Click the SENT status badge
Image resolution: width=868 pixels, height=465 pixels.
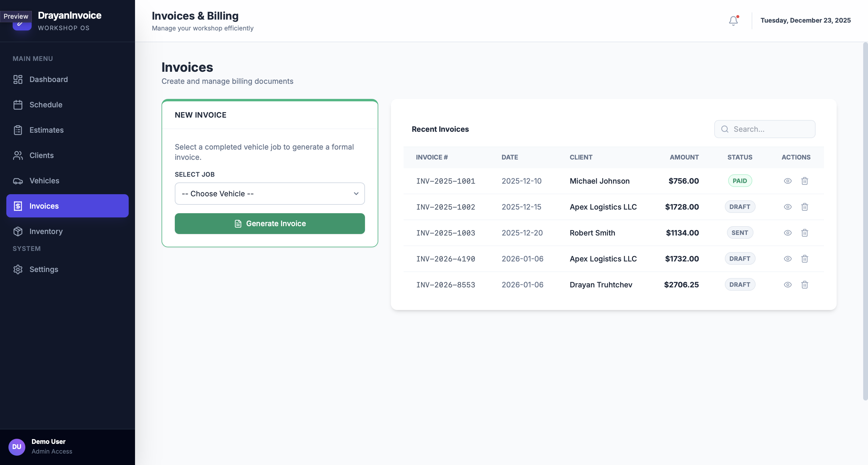click(x=740, y=233)
